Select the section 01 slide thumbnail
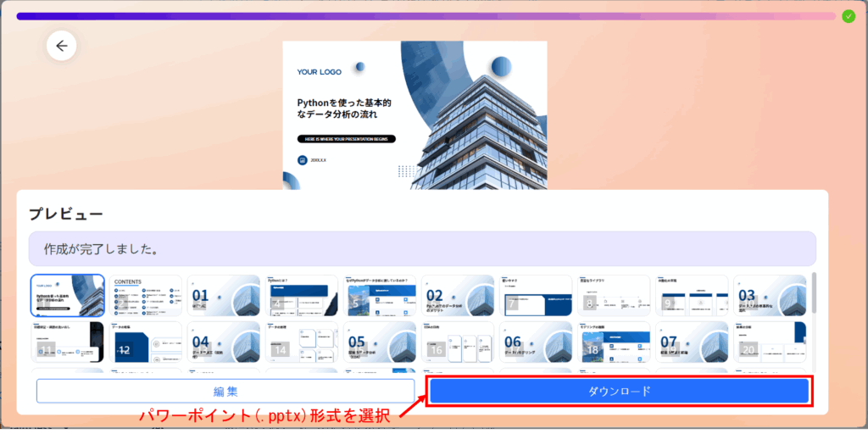Image resolution: width=868 pixels, height=434 pixels. pos(224,296)
